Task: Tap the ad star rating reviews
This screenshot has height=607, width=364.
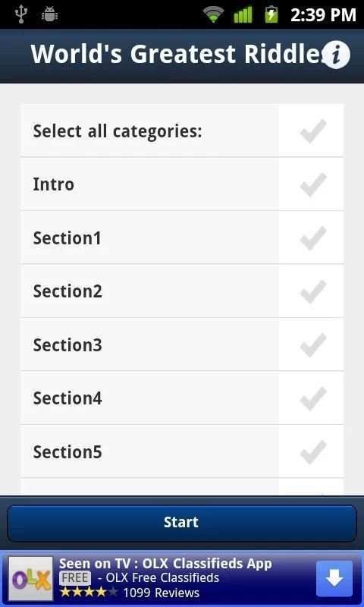Action: click(130, 593)
